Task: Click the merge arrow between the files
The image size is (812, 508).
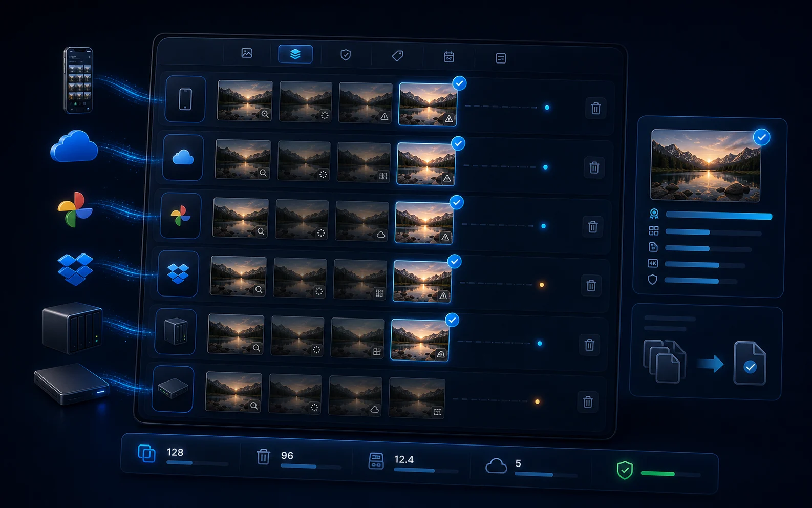Action: (x=710, y=364)
